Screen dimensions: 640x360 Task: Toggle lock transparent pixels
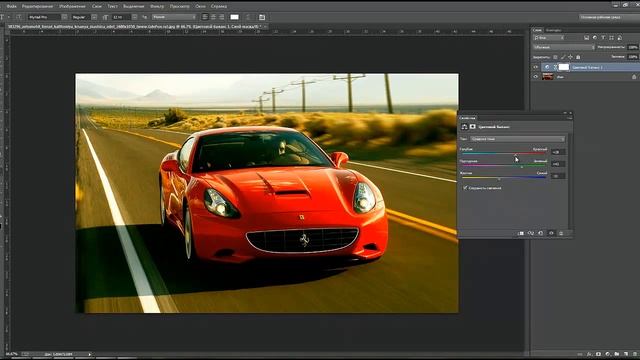coord(555,57)
